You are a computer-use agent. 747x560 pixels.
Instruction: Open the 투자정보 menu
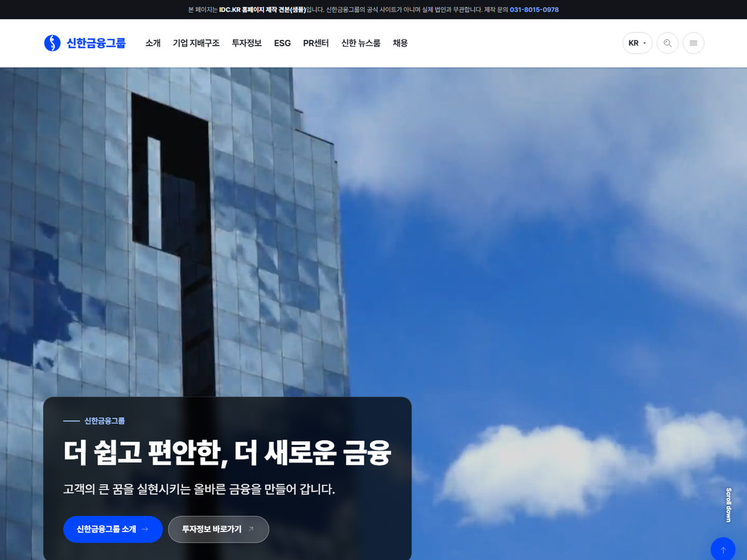(247, 43)
